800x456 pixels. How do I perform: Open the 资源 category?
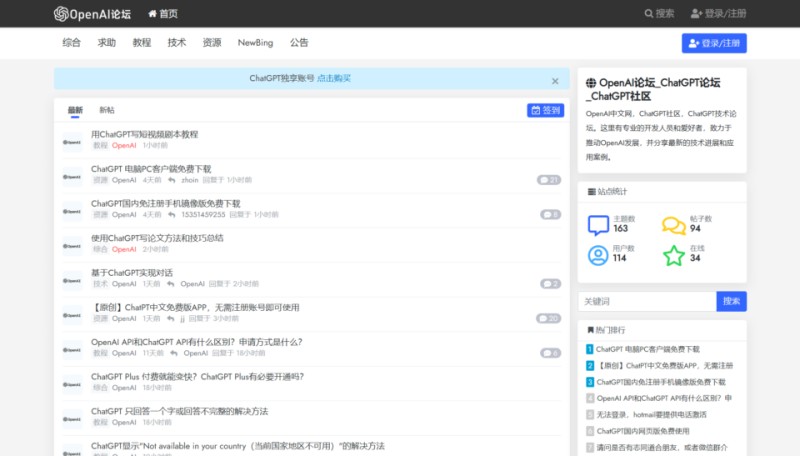pyautogui.click(x=212, y=43)
